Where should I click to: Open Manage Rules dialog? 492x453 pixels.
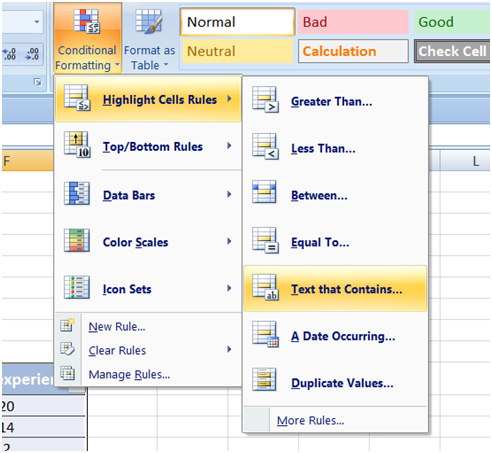(129, 375)
